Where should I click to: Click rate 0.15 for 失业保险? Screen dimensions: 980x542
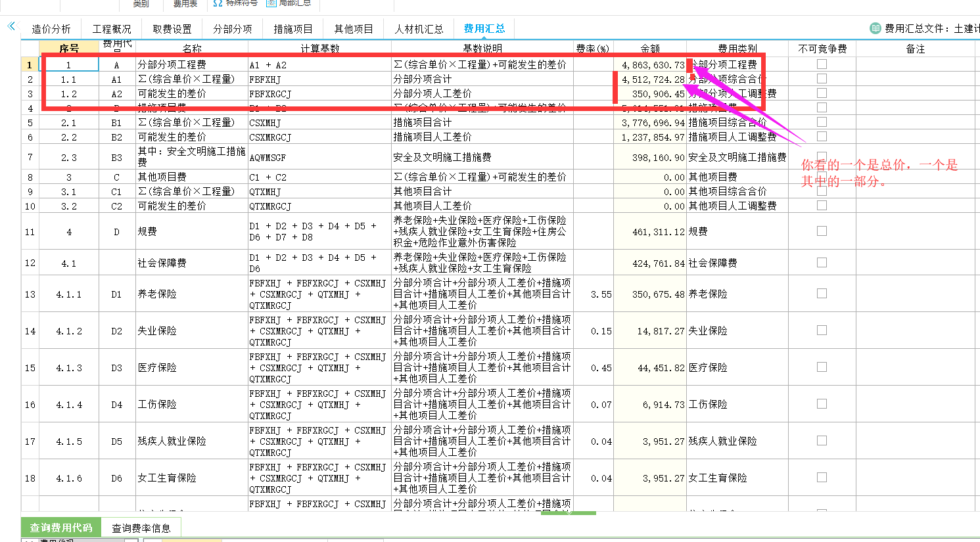594,331
